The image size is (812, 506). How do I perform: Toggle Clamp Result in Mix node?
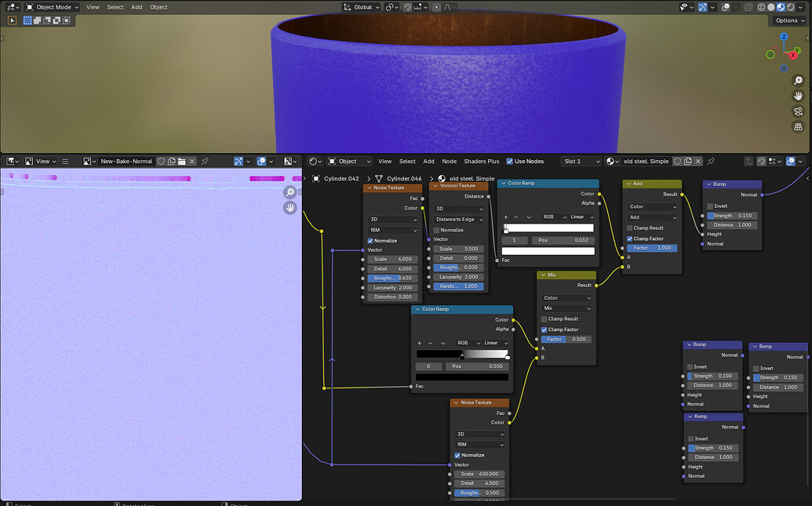coord(544,319)
